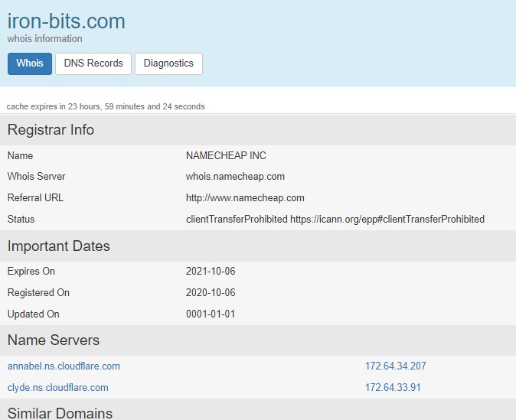Select whois.namecheap.com server value
The image size is (516, 420).
[235, 177]
